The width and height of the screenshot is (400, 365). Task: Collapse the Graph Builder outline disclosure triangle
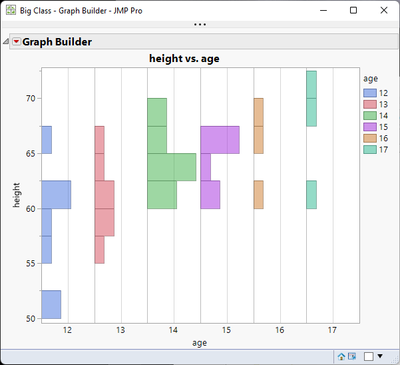tap(6, 42)
